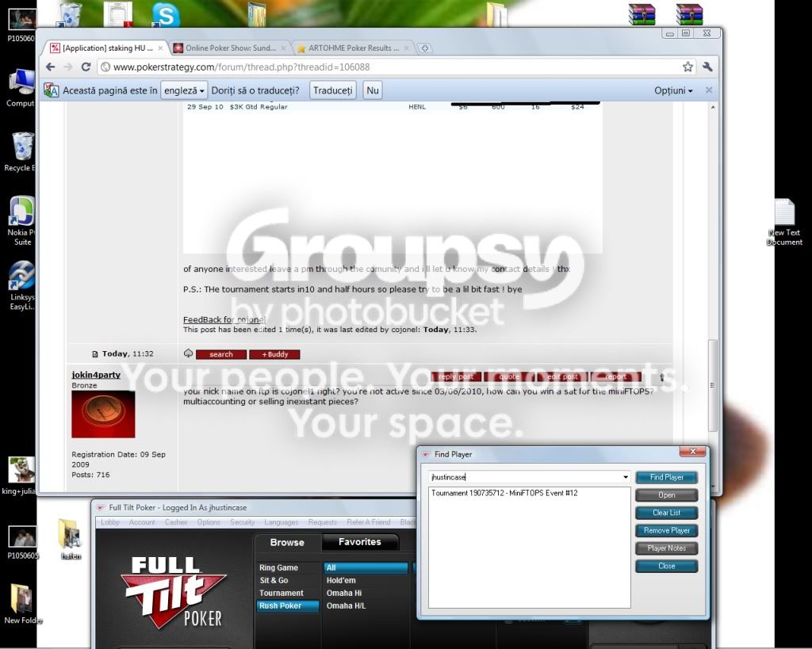The image size is (812, 649).
Task: Select 'Omaha H/L' game filter
Action: click(x=346, y=605)
